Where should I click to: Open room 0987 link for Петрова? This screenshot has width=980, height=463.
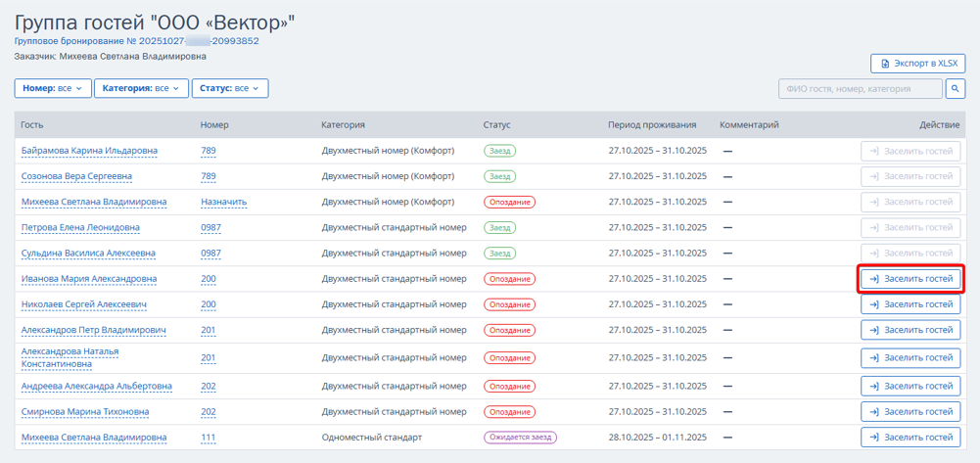point(210,228)
